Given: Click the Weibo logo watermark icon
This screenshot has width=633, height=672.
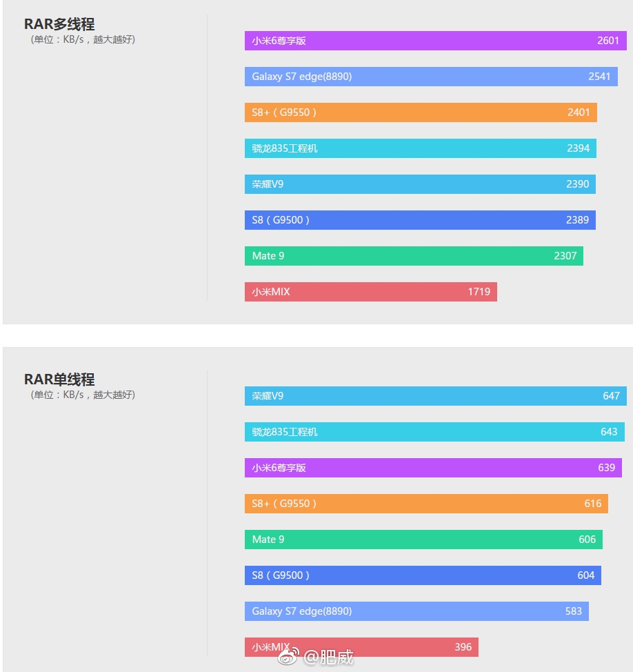Looking at the screenshot, I should [x=289, y=656].
